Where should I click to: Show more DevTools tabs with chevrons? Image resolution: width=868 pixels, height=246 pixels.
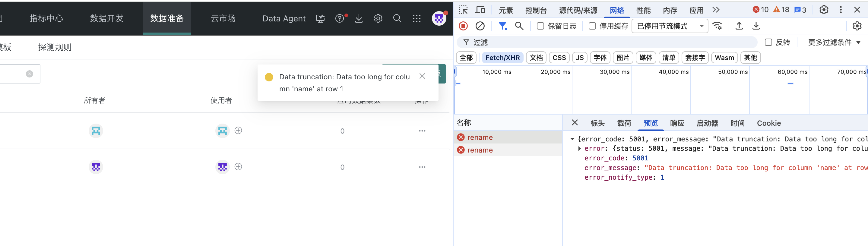(x=716, y=10)
